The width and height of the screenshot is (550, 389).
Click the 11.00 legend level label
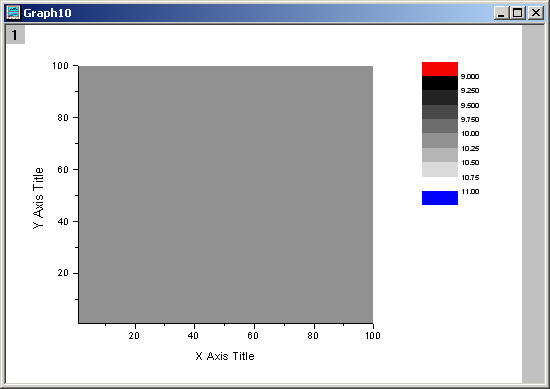coord(470,192)
